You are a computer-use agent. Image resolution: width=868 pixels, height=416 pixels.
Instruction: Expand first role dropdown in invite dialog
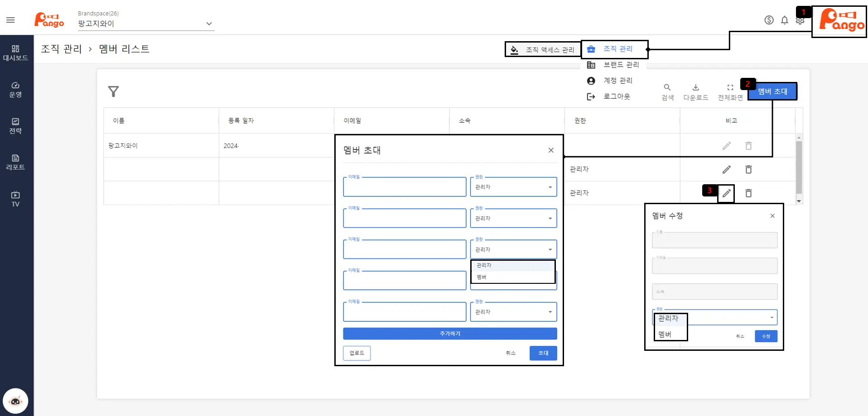coord(513,187)
